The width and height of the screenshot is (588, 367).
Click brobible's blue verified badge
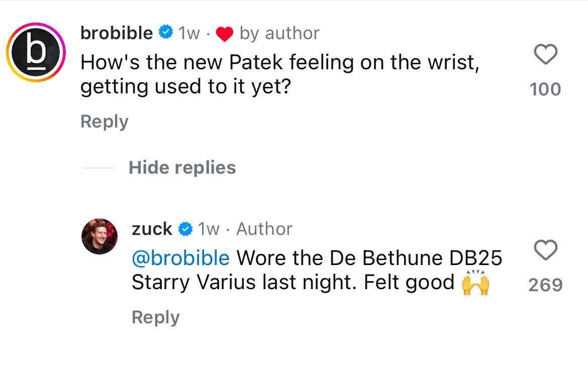pyautogui.click(x=166, y=33)
